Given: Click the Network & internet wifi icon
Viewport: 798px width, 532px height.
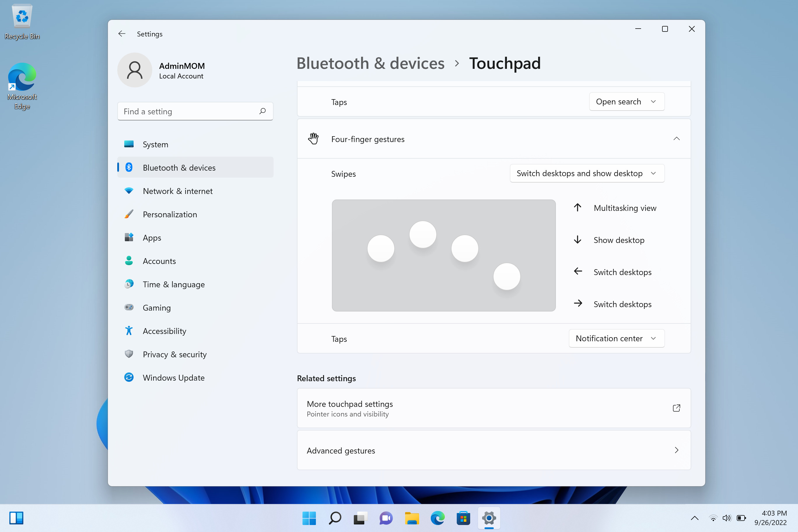Looking at the screenshot, I should tap(129, 191).
